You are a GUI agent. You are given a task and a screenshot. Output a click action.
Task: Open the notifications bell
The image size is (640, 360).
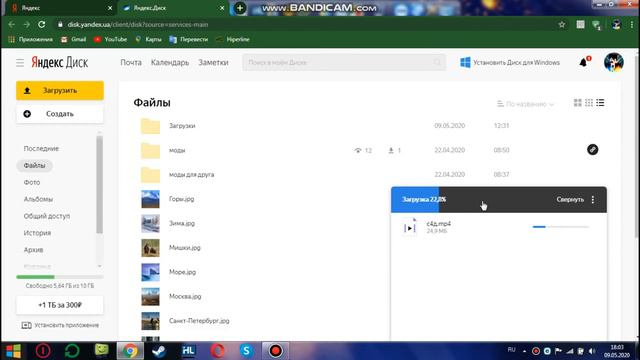[x=584, y=62]
